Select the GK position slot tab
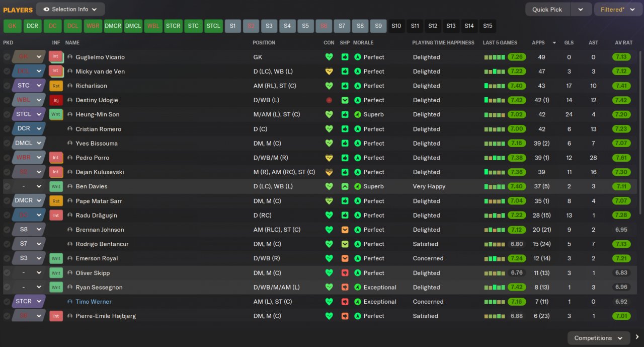644x347 pixels. point(12,26)
